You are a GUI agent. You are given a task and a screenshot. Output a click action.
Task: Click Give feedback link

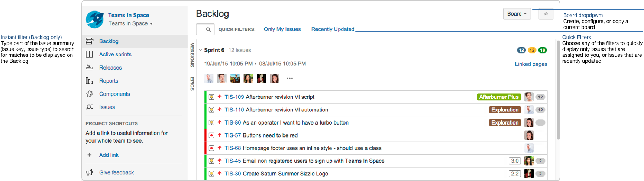tap(117, 172)
